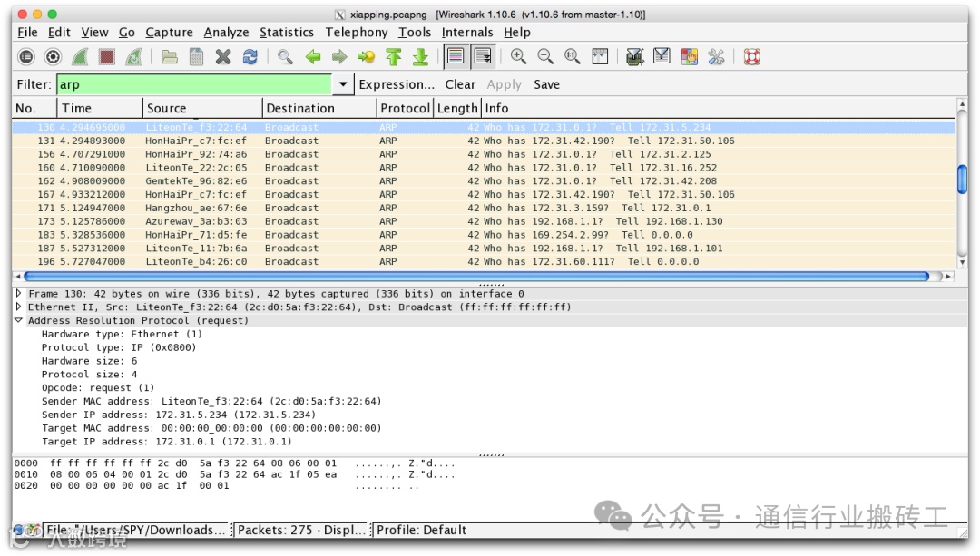Select the Opcode: request (1) line
This screenshot has width=980, height=556.
click(97, 387)
